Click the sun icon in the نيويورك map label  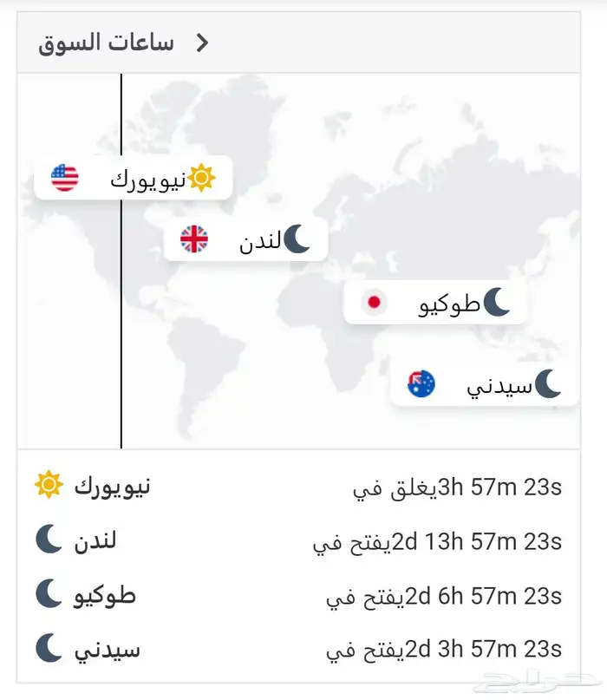pyautogui.click(x=201, y=178)
